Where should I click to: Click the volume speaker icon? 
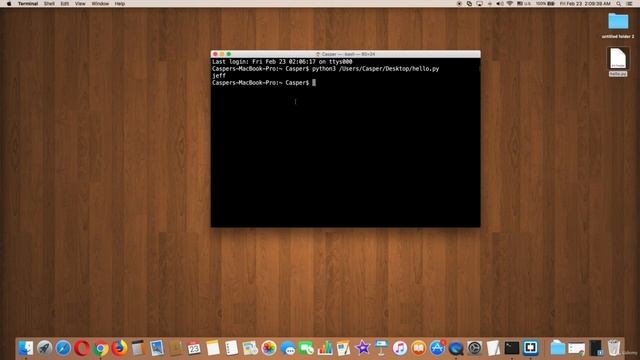pos(500,3)
